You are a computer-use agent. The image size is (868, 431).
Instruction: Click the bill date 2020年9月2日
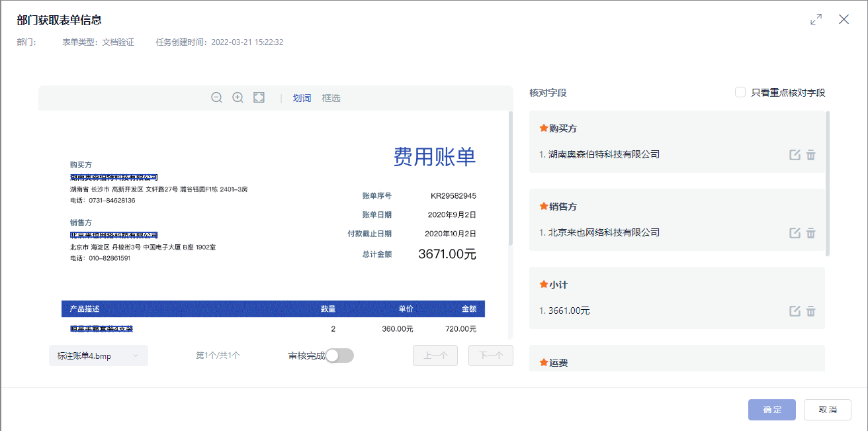point(453,215)
